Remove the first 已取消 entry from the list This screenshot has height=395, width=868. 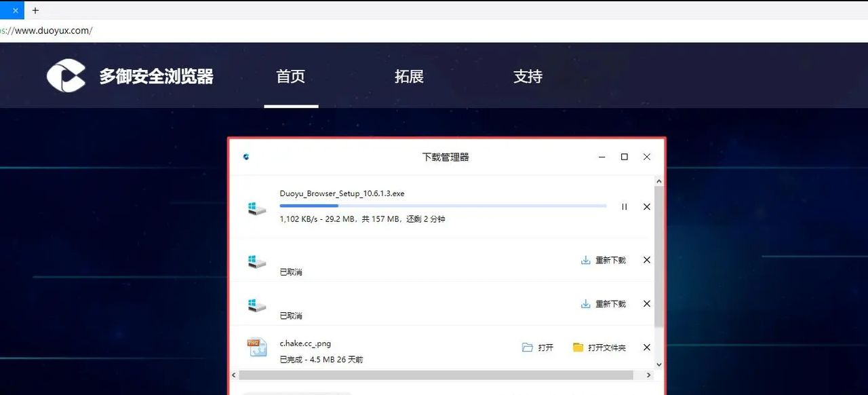coord(646,260)
